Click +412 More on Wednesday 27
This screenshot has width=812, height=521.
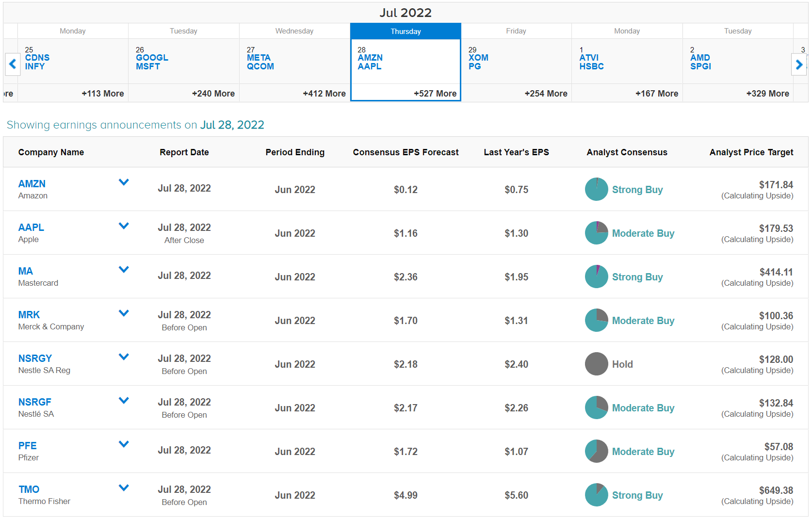point(325,93)
